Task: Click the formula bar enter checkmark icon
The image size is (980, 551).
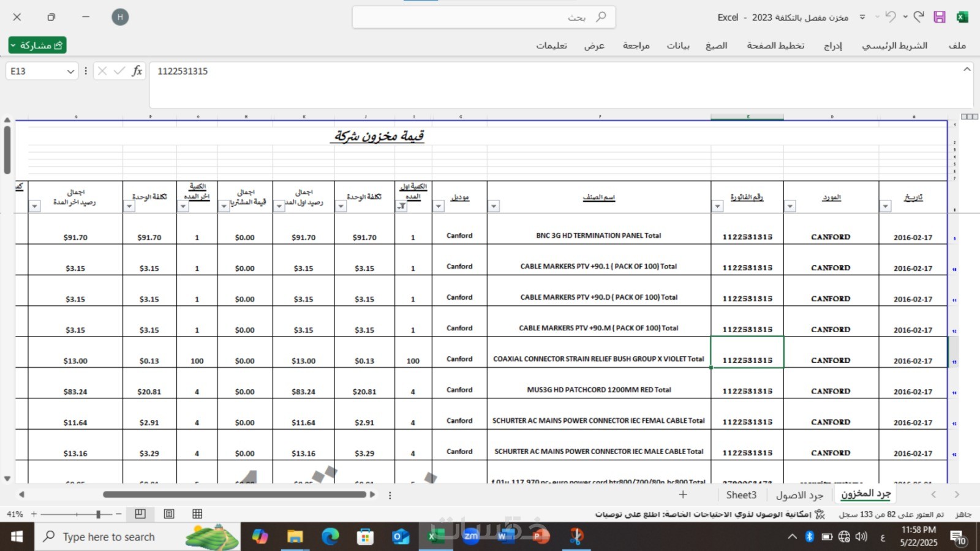Action: click(119, 71)
